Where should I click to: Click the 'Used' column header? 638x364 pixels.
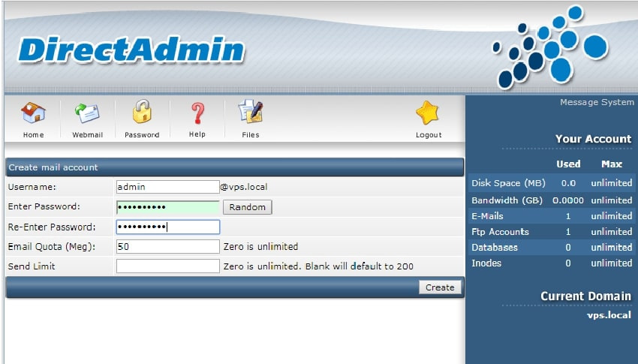568,164
